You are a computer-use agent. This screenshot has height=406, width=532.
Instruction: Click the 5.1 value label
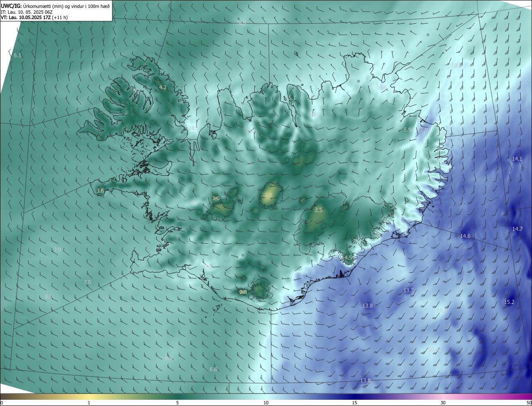tap(292, 98)
